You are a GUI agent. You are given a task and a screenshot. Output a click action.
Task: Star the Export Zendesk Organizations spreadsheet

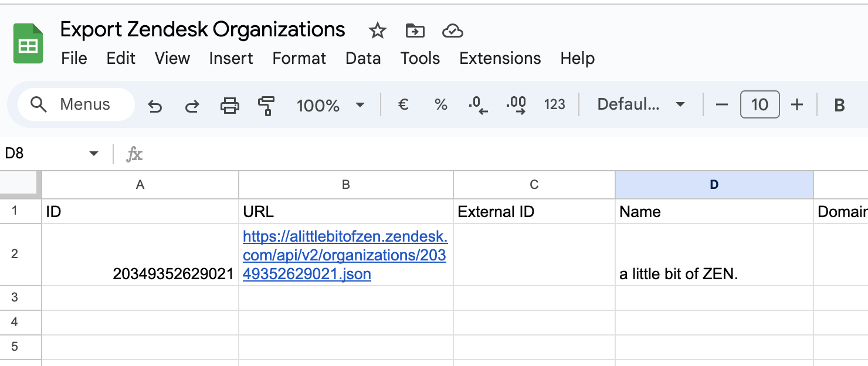click(377, 30)
